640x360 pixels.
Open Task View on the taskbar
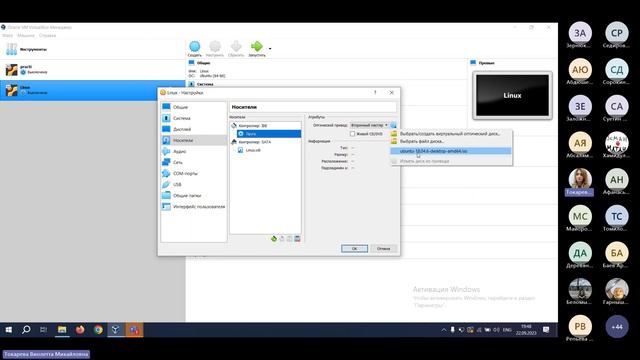click(43, 330)
